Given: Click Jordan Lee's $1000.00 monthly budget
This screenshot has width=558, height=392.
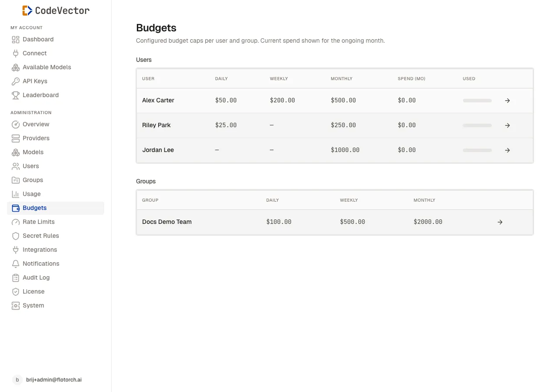Looking at the screenshot, I should click(345, 150).
